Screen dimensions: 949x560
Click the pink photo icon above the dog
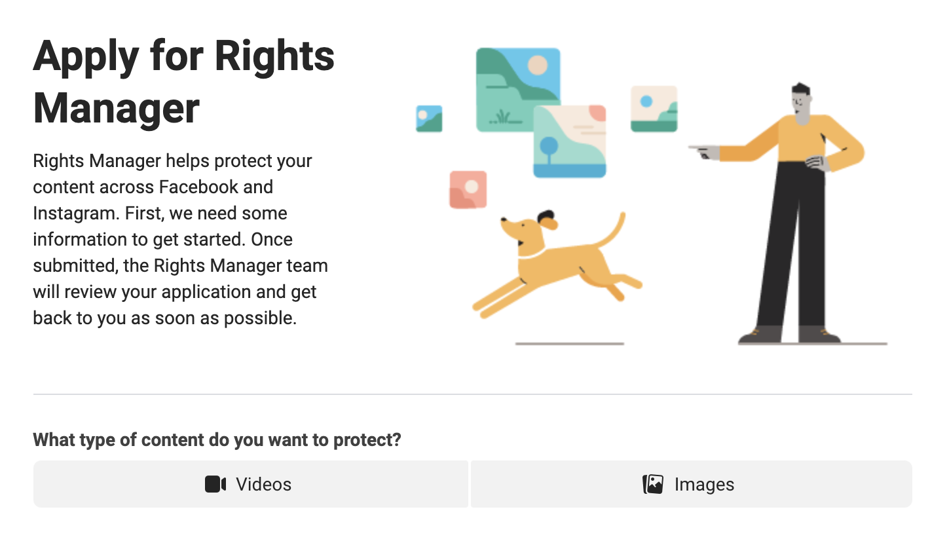(468, 189)
